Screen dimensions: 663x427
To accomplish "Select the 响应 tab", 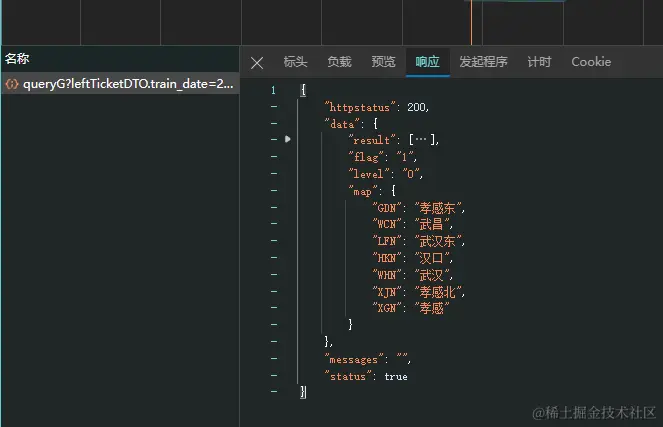I will pos(427,62).
